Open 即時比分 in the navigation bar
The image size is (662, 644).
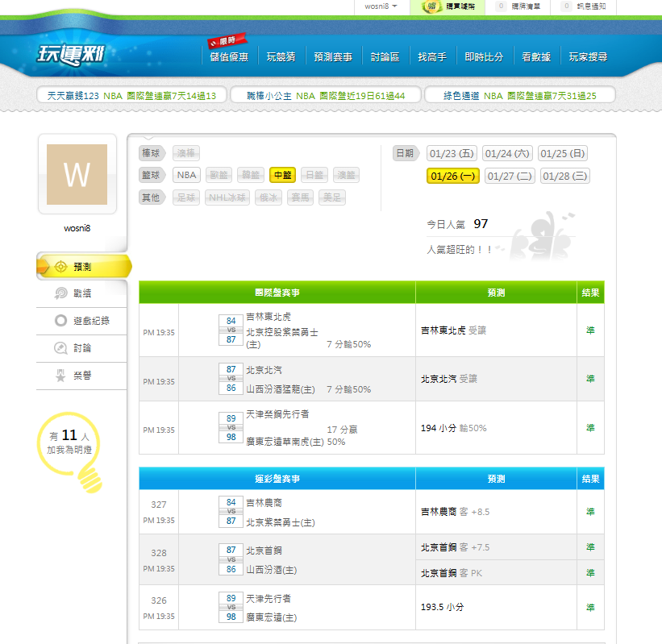pyautogui.click(x=484, y=57)
